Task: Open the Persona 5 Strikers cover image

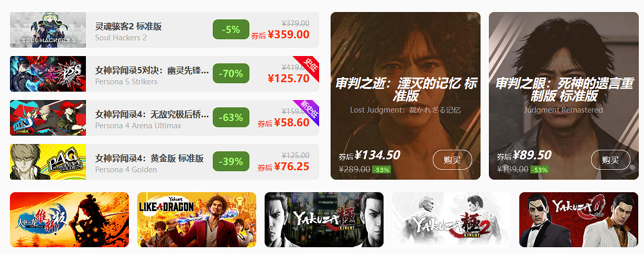Action: [48, 74]
